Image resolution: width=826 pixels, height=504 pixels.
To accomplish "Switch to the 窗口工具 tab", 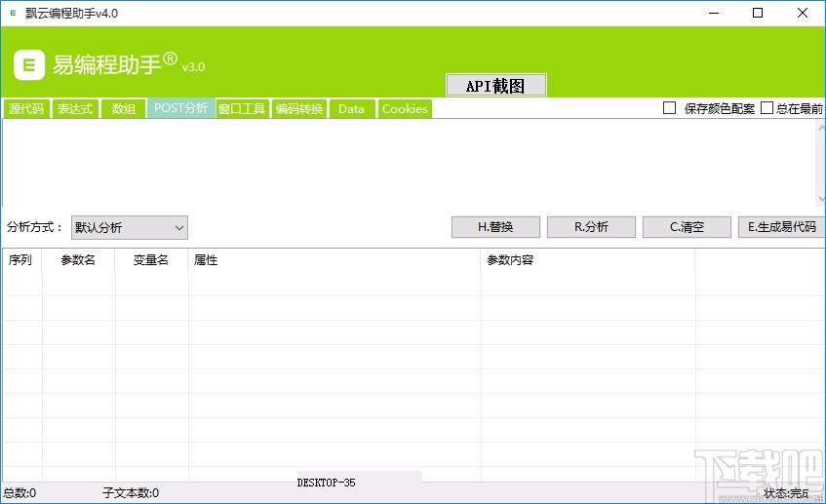I will click(x=242, y=108).
